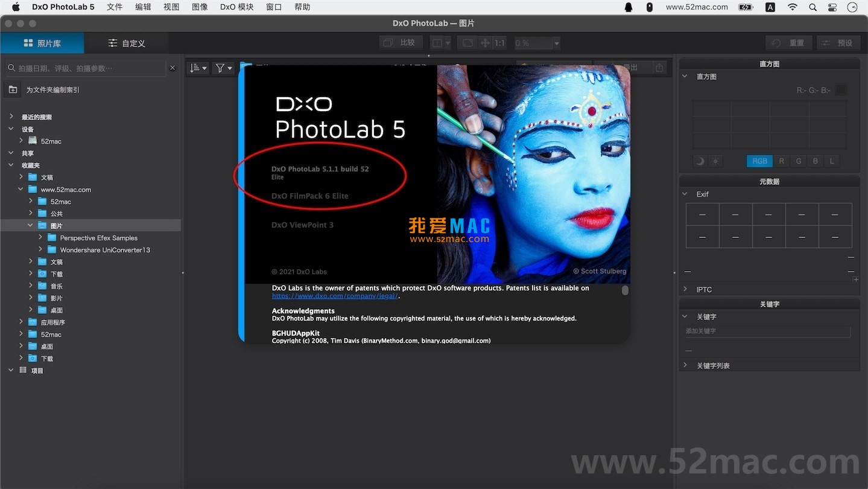
Task: Open the DxO 模块 menu
Action: [x=237, y=7]
